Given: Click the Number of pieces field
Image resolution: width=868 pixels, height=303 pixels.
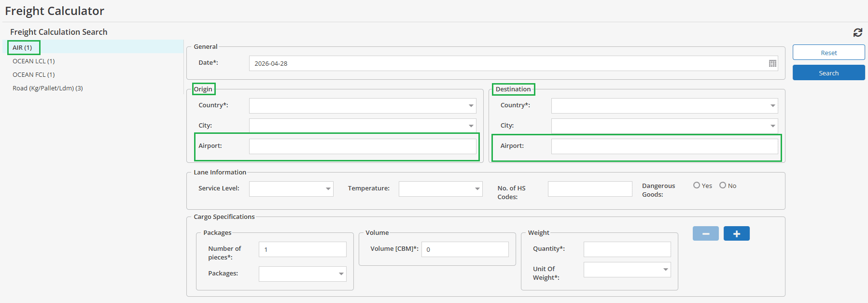Looking at the screenshot, I should coord(303,249).
